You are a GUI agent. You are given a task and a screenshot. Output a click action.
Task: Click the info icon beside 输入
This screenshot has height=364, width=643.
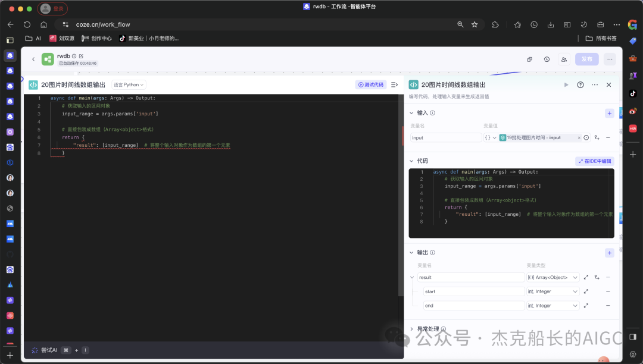tap(433, 113)
